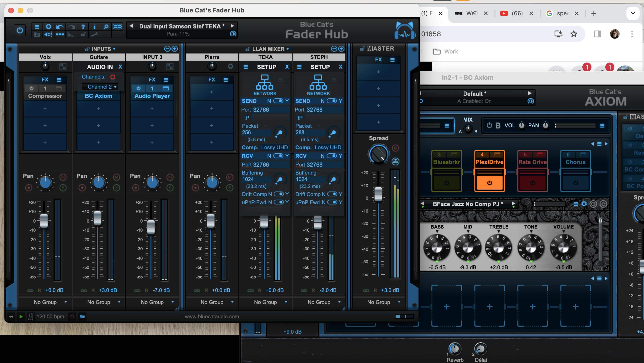The width and height of the screenshot is (644, 363).
Task: Open the Dual Input Samson Stef TEKA preset name
Action: pyautogui.click(x=182, y=26)
